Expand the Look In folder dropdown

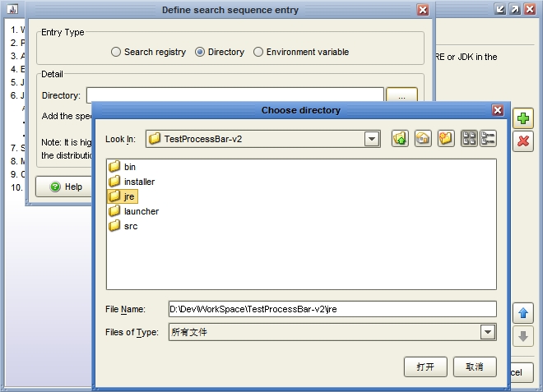tap(372, 139)
